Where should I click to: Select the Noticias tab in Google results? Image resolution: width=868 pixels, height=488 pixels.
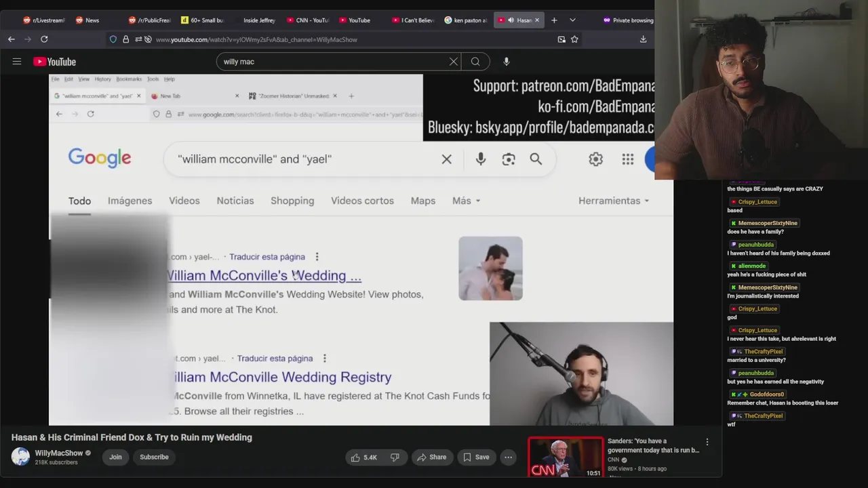tap(235, 201)
